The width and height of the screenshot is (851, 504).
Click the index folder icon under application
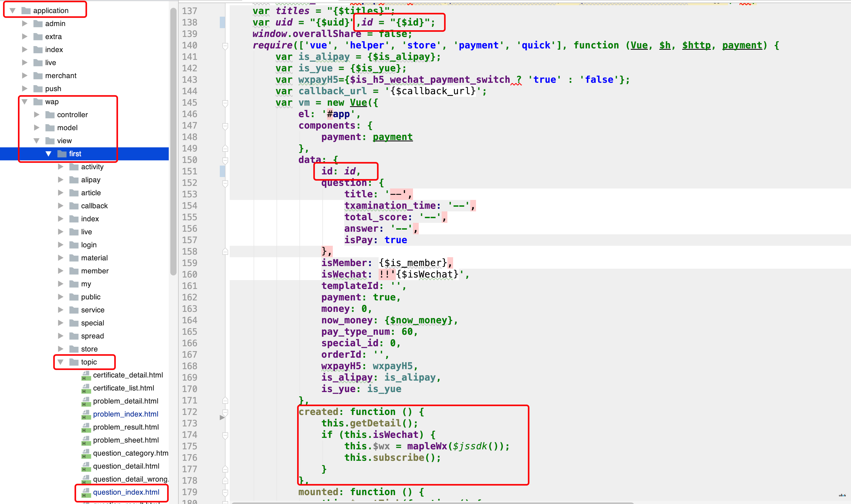pyautogui.click(x=38, y=49)
